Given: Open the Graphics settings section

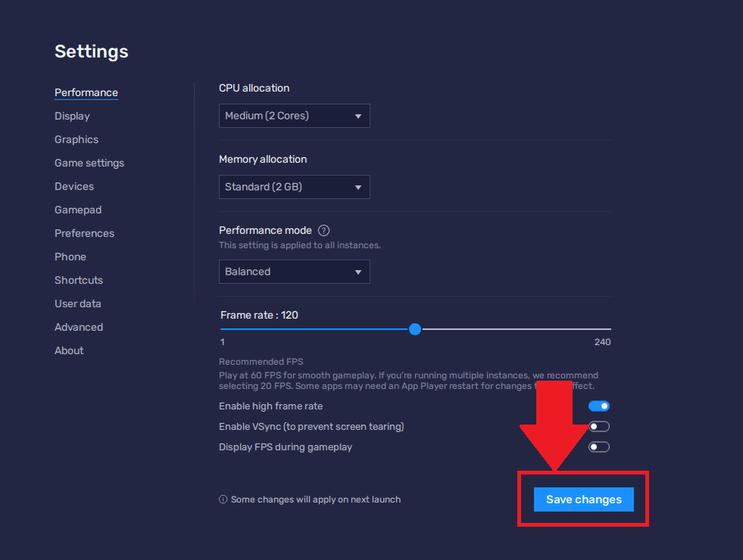Looking at the screenshot, I should [x=76, y=139].
